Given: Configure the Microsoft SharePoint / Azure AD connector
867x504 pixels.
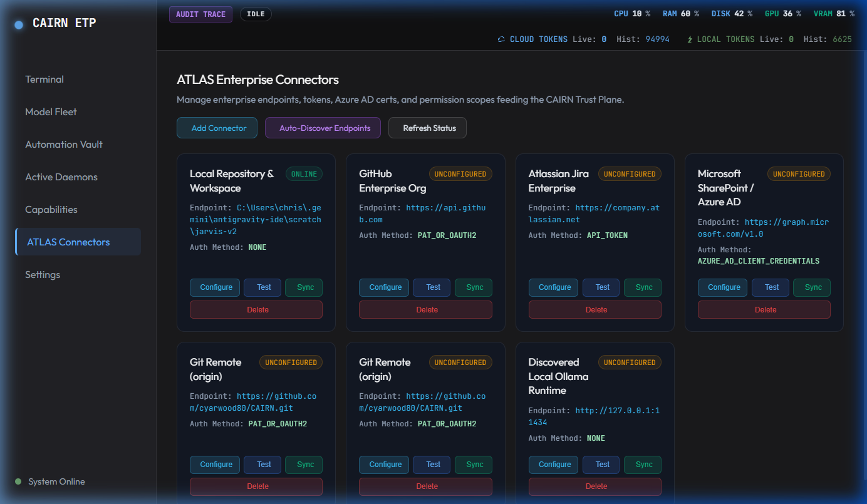Looking at the screenshot, I should 724,287.
